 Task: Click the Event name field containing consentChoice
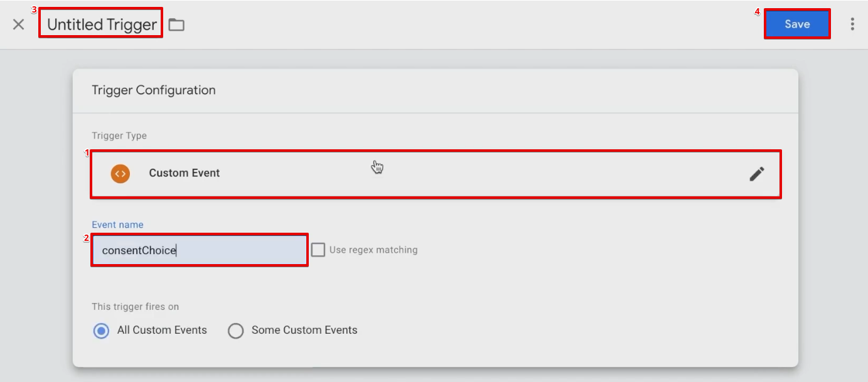200,250
